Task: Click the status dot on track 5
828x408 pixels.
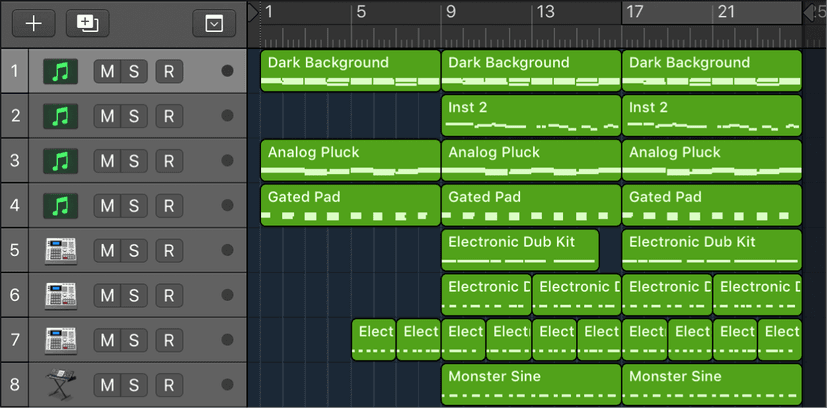Action: pos(228,250)
